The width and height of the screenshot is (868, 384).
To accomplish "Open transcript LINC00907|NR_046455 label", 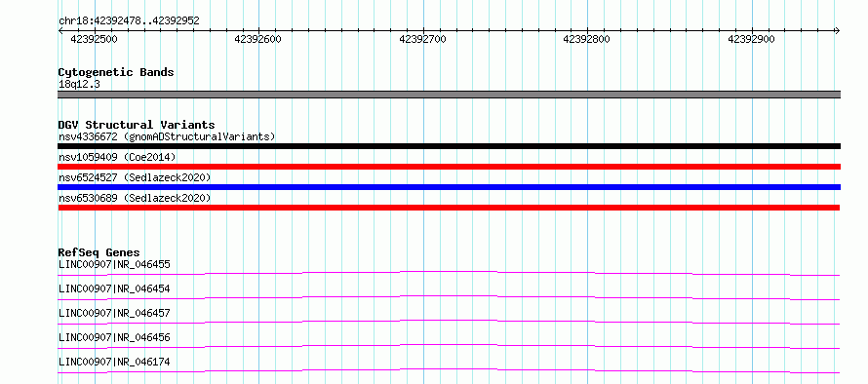I will (114, 264).
